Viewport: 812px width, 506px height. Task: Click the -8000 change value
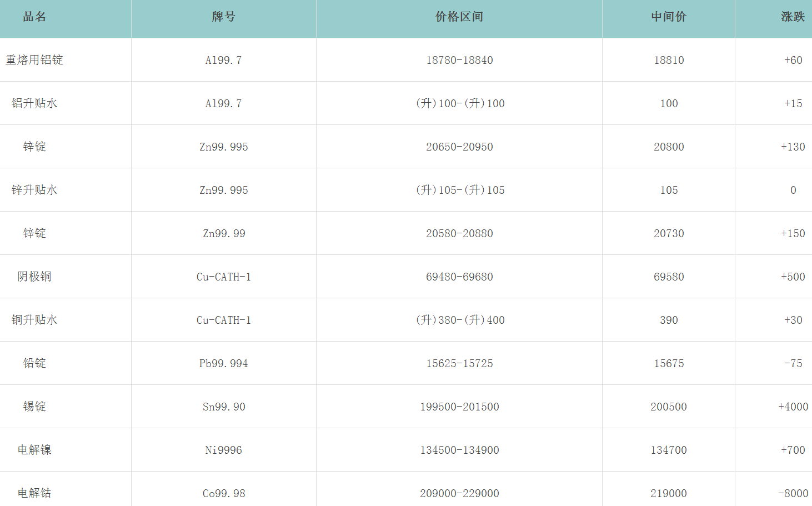[x=793, y=493]
